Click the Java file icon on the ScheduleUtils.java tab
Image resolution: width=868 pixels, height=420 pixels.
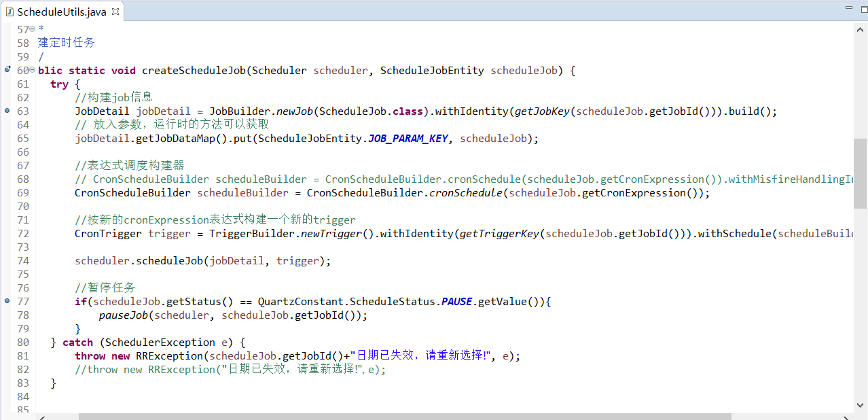10,11
